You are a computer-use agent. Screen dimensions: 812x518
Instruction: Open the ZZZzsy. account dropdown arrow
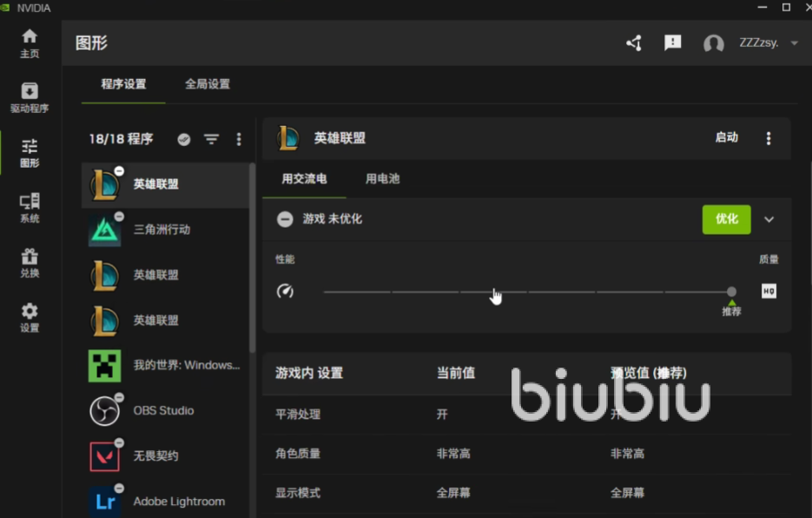[794, 43]
